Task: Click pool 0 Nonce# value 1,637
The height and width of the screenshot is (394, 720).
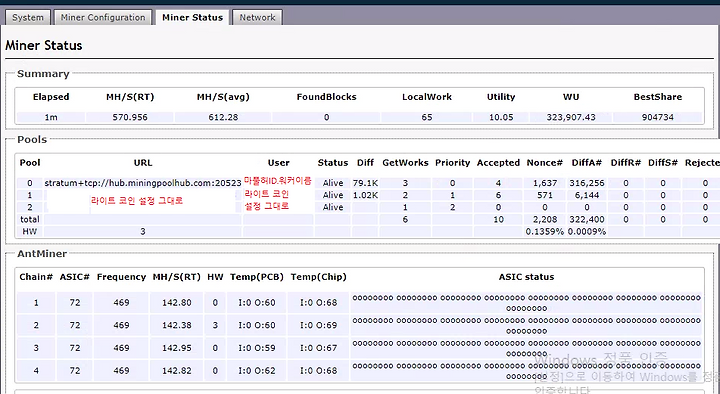Action: click(545, 183)
